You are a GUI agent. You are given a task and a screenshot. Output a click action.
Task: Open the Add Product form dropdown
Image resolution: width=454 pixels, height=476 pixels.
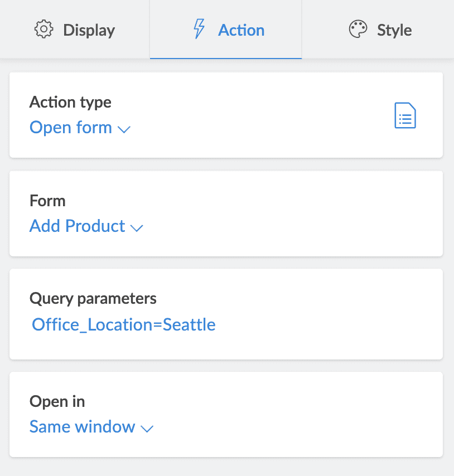pos(78,226)
